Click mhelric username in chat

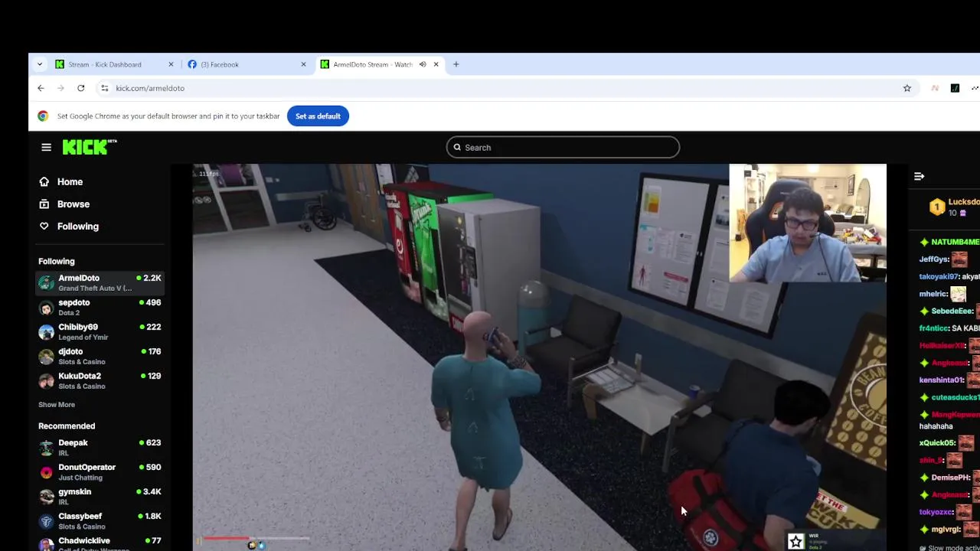pyautogui.click(x=933, y=294)
